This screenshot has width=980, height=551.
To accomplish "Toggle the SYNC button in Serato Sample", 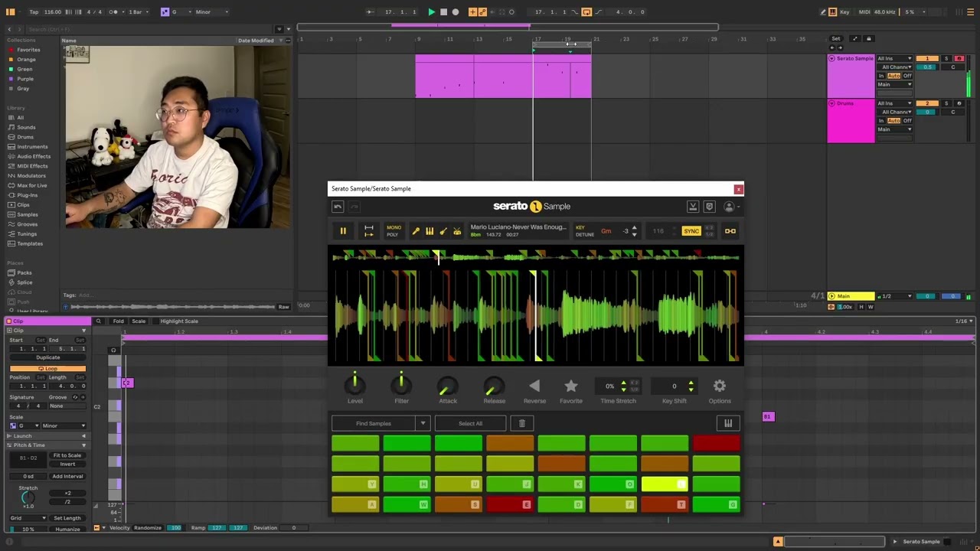I will click(691, 231).
